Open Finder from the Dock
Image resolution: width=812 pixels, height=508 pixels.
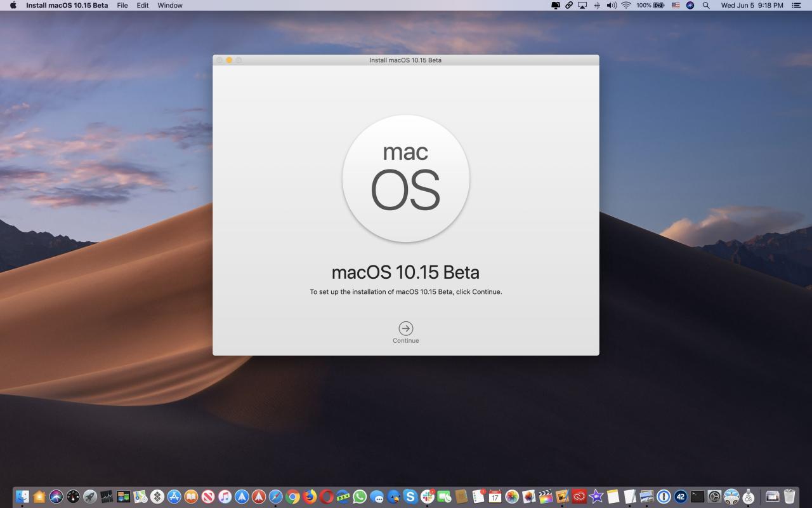[x=22, y=497]
